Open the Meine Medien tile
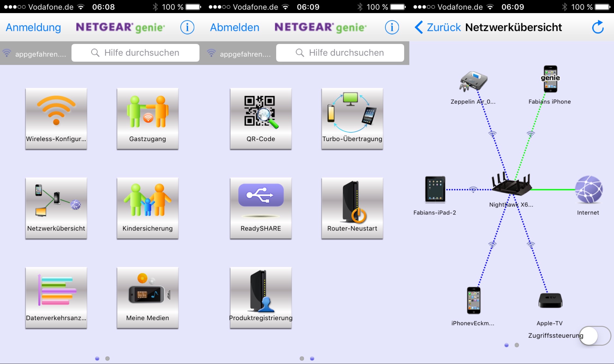The height and width of the screenshot is (364, 614). click(148, 297)
